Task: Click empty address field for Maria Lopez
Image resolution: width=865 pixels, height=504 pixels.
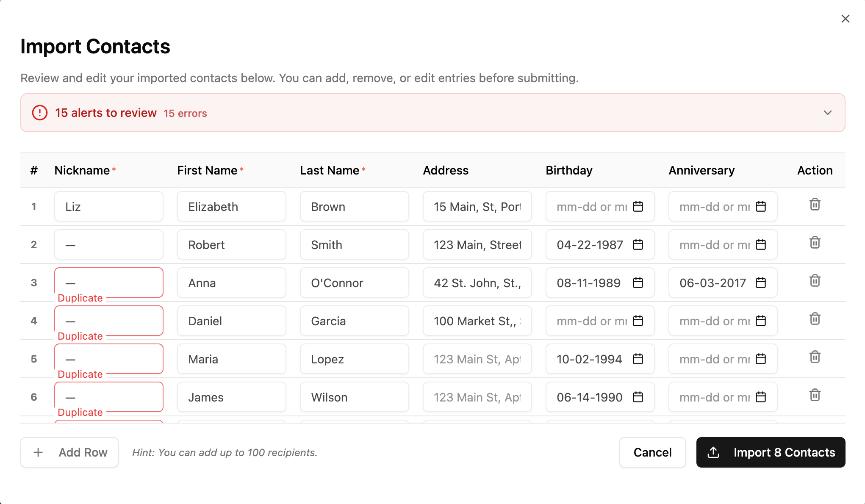Action: (x=477, y=359)
